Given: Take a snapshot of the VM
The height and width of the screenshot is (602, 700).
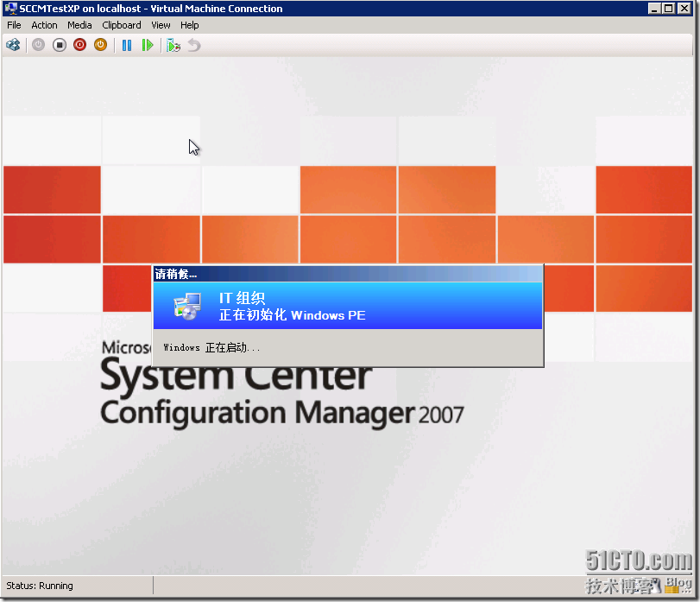Looking at the screenshot, I should [173, 45].
